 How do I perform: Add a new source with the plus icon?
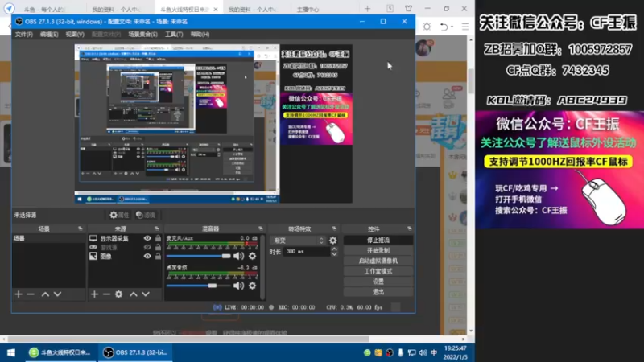click(x=94, y=294)
